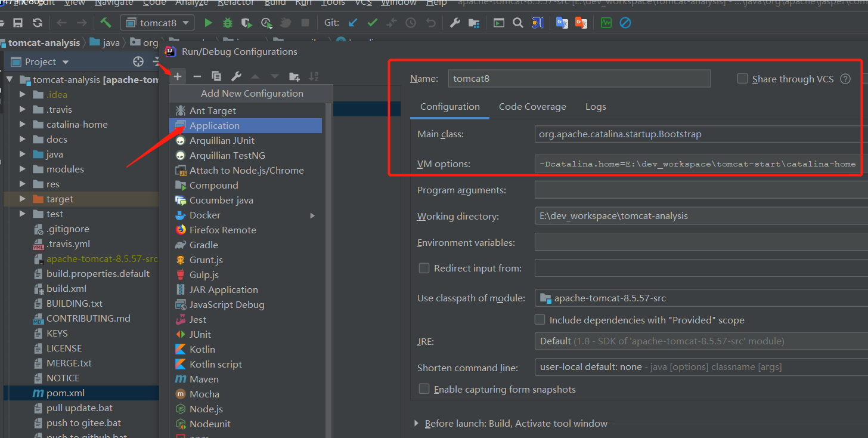The image size is (868, 438).
Task: Open Docker submenu arrow in list
Action: (x=312, y=215)
